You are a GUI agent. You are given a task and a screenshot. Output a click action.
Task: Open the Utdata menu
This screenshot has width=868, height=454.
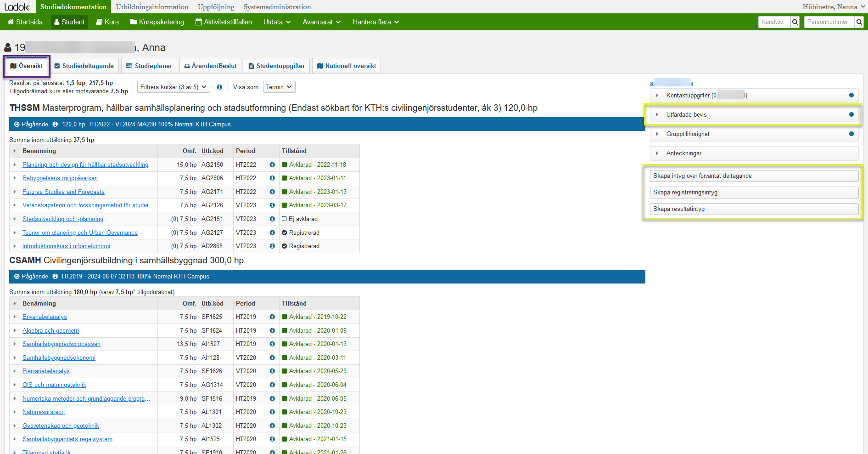click(x=277, y=22)
